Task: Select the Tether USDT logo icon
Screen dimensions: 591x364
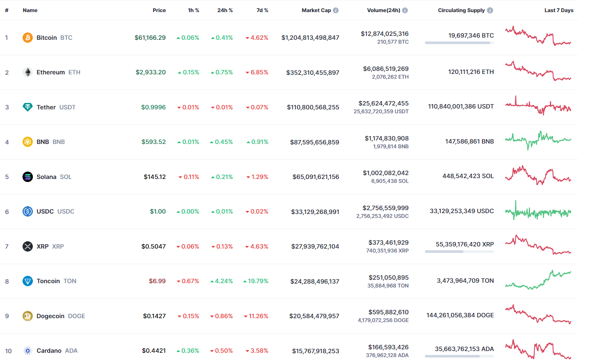Action: [x=27, y=107]
